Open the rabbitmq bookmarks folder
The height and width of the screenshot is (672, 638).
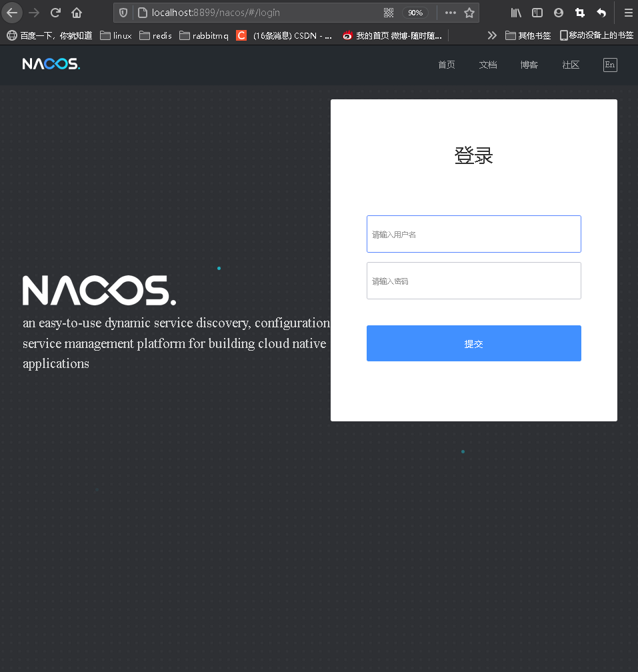pyautogui.click(x=204, y=35)
